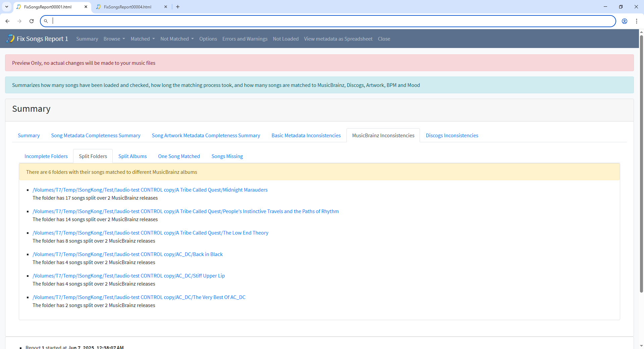Click 'The folder has 14 songs' text
The width and height of the screenshot is (644, 349).
95,219
